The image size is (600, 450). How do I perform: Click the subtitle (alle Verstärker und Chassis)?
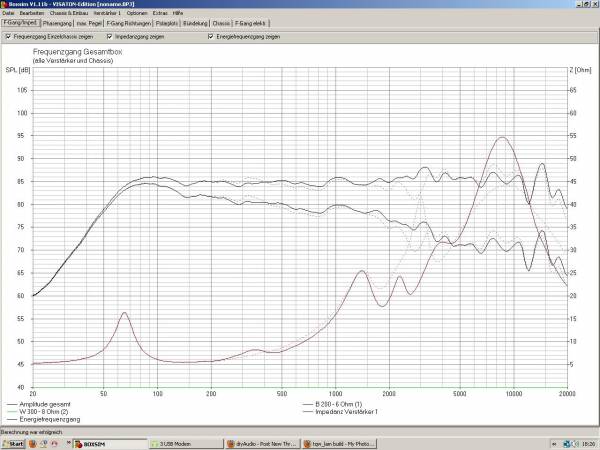(73, 61)
